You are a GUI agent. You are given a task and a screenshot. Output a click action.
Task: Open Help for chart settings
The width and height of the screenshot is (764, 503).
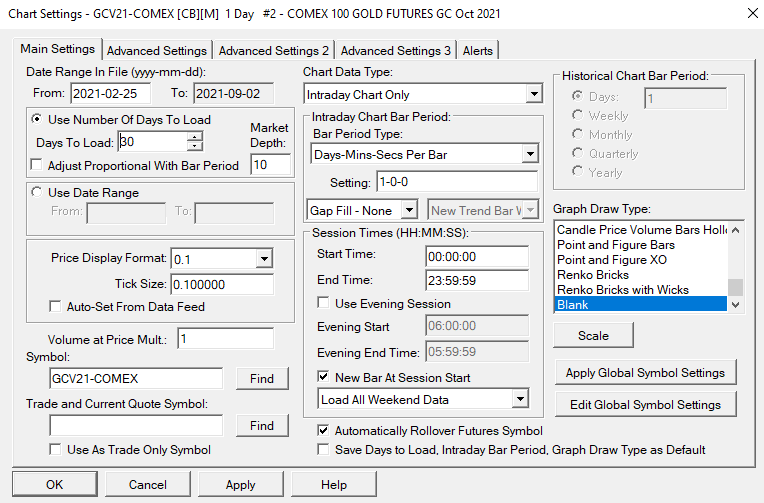click(334, 484)
